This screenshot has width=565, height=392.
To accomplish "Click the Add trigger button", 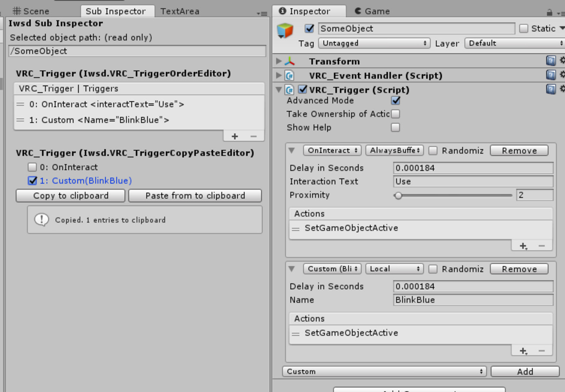I will point(525,372).
